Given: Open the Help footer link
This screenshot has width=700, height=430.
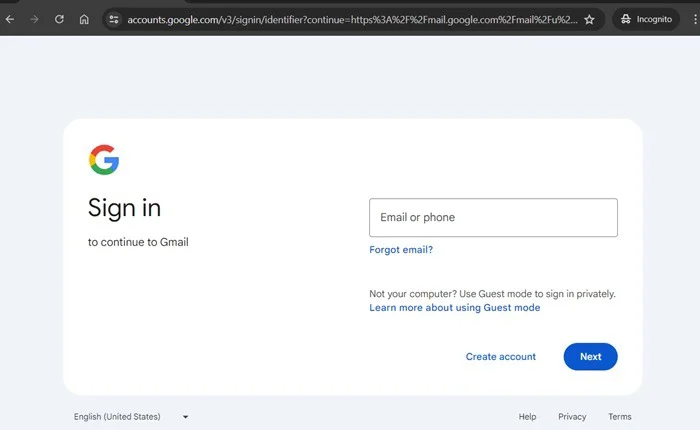Looking at the screenshot, I should [x=527, y=417].
